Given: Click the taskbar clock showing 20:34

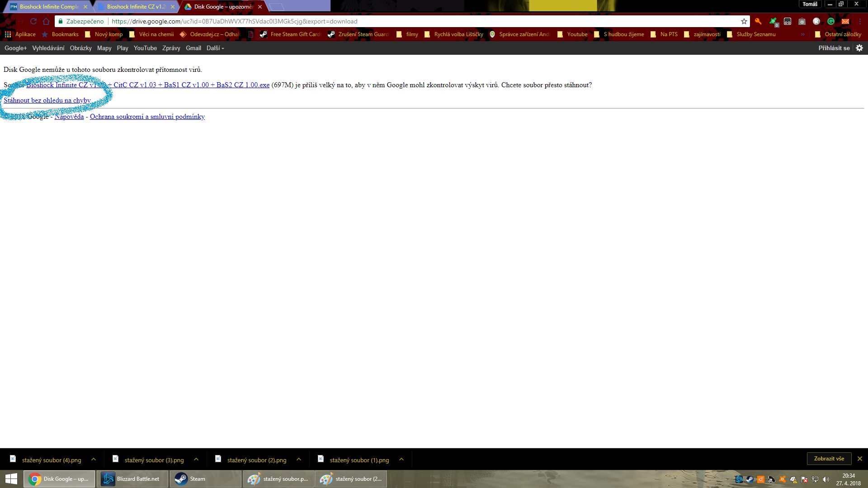Looking at the screenshot, I should (849, 479).
